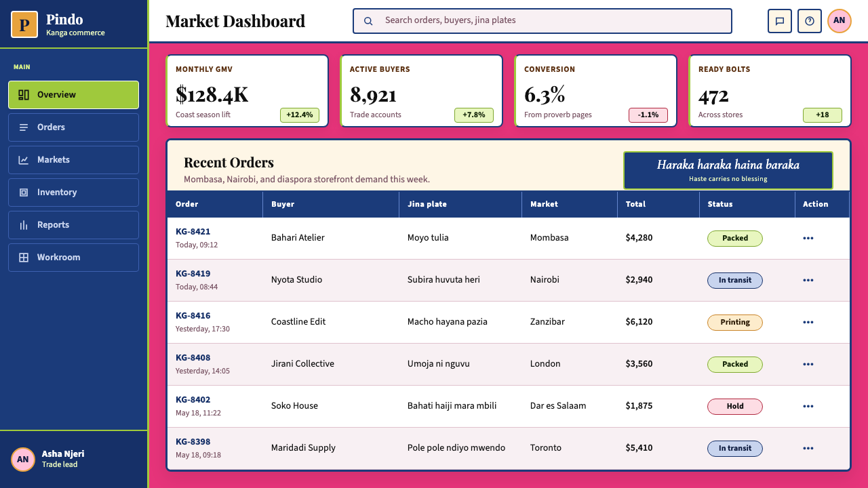Click jina plate Pole pole ndiyo mwendo
This screenshot has height=488, width=868.
click(x=456, y=448)
